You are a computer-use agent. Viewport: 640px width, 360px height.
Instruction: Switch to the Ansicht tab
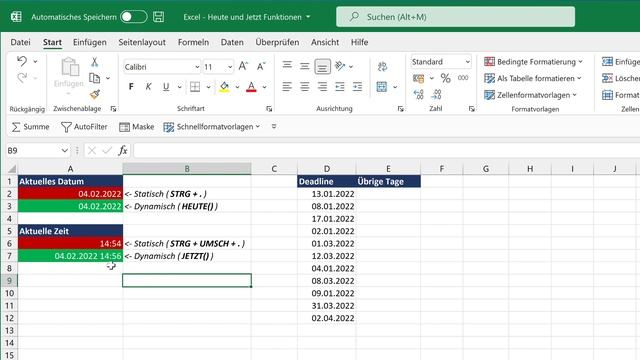pyautogui.click(x=325, y=42)
